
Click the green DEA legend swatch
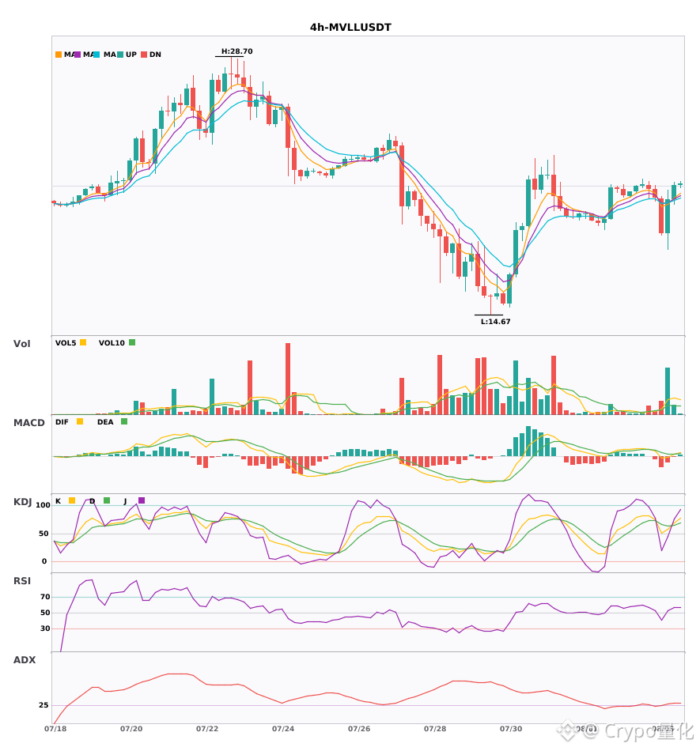pyautogui.click(x=124, y=421)
